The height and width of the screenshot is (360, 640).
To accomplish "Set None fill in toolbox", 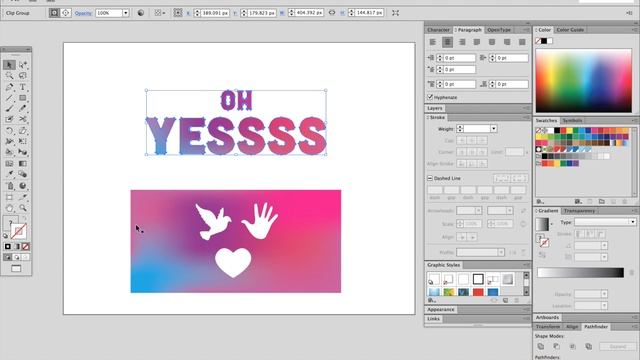I will tap(25, 247).
